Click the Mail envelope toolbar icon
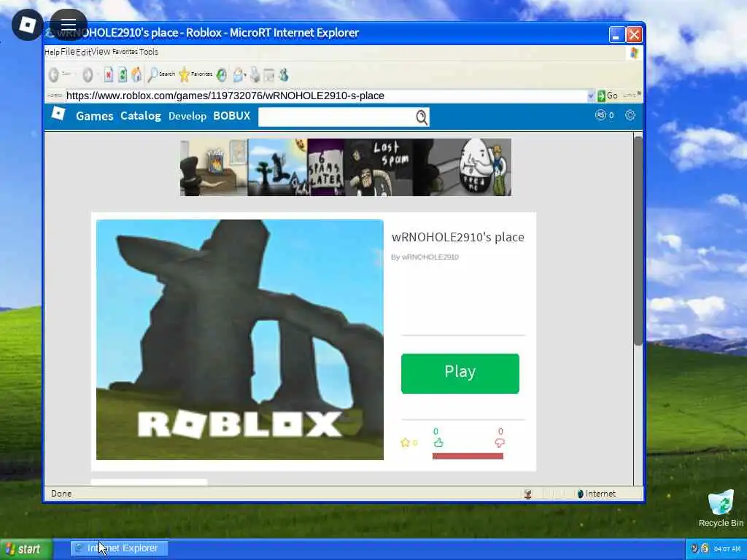Screen dimensions: 747x560 tap(238, 75)
